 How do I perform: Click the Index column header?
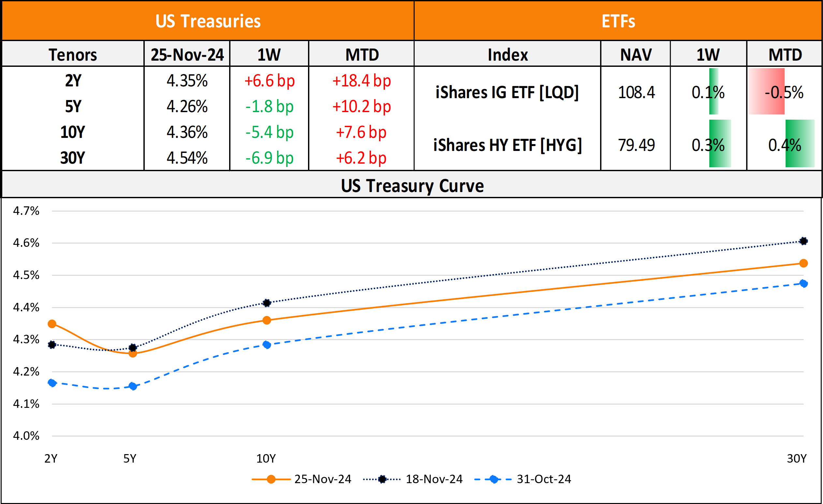click(x=507, y=54)
